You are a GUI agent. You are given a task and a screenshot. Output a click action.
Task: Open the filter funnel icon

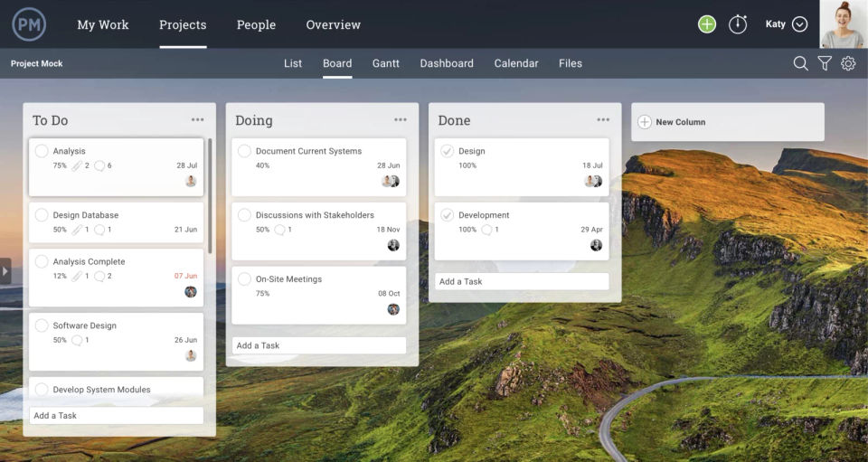point(825,63)
